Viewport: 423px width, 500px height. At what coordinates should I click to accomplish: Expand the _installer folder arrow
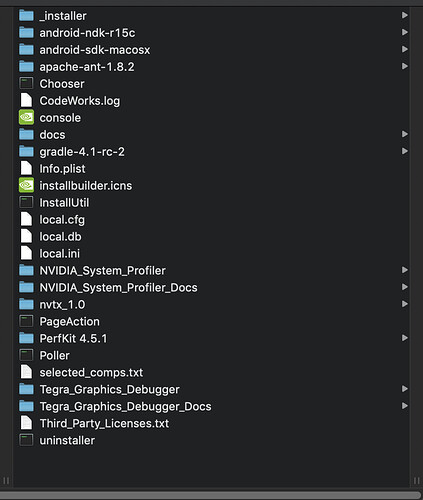pyautogui.click(x=405, y=15)
